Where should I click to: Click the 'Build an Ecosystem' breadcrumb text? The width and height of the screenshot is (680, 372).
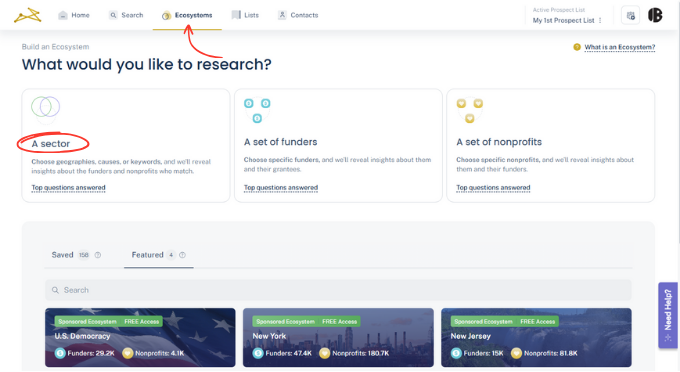(55, 47)
